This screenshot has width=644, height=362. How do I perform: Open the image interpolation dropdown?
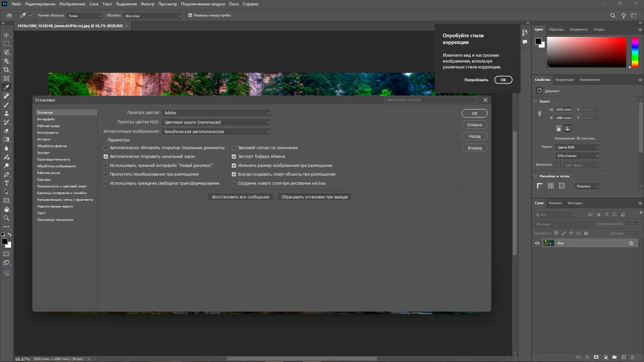pos(216,132)
